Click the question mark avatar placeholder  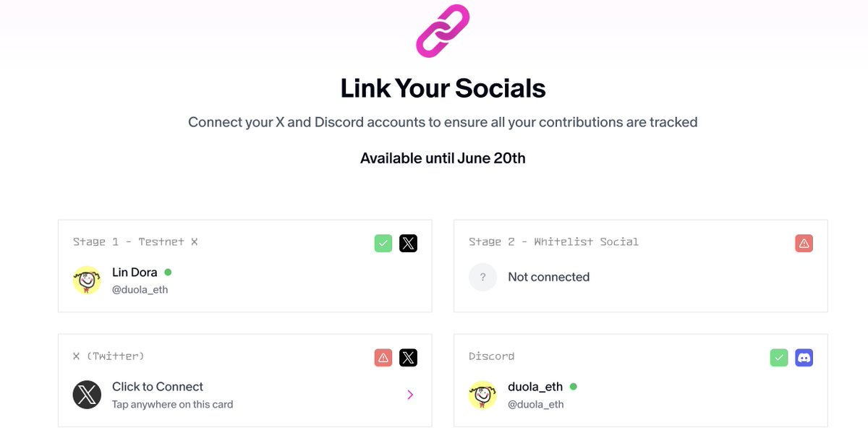click(x=482, y=277)
